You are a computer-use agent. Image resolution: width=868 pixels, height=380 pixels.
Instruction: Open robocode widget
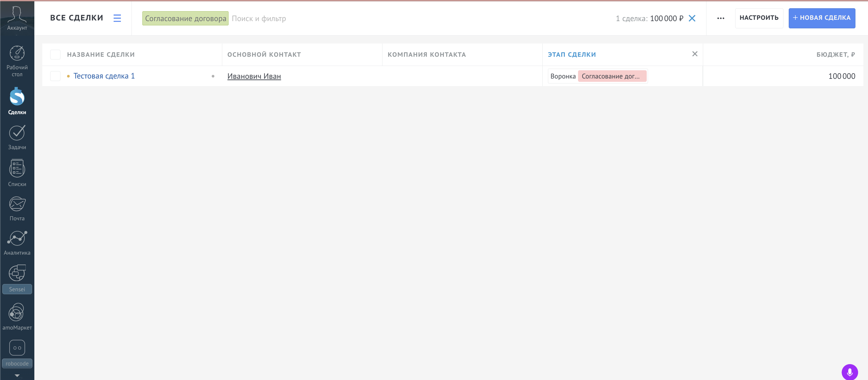coord(17,353)
